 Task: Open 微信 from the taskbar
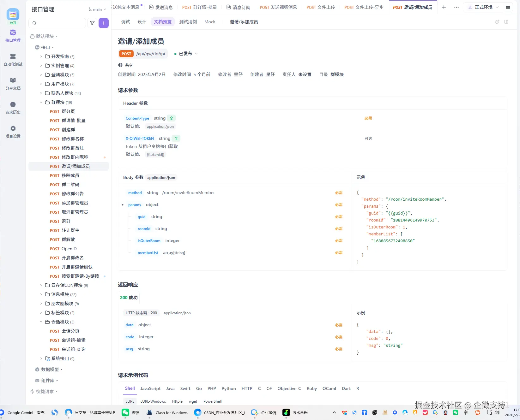pyautogui.click(x=130, y=412)
